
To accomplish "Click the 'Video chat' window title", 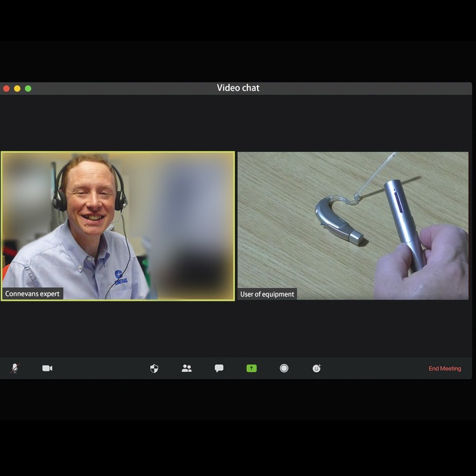I will (238, 88).
